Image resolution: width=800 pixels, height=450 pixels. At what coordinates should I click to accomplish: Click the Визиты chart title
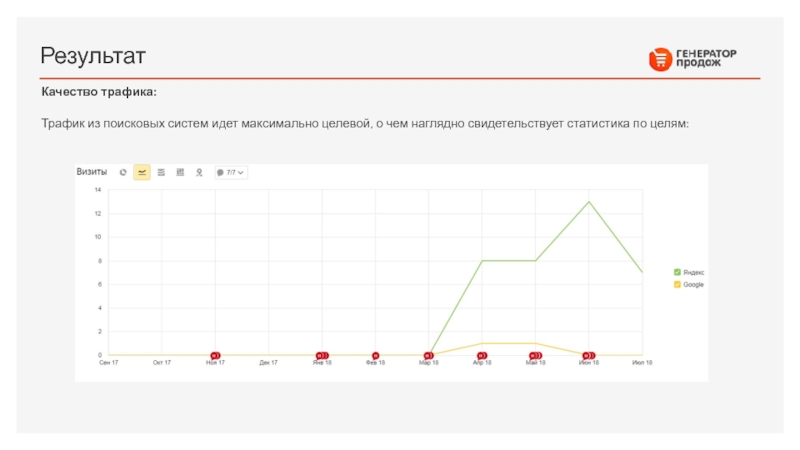92,172
